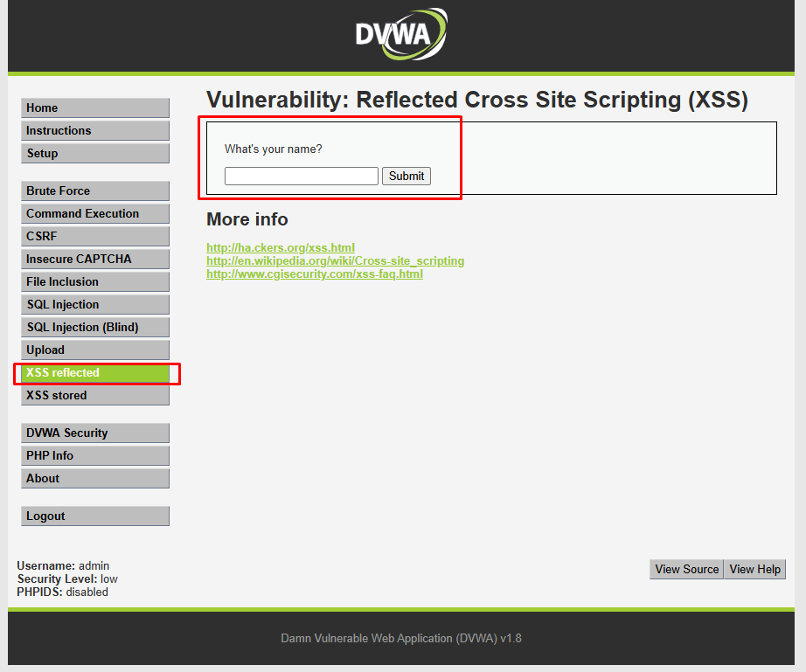The image size is (806, 672).
Task: Open Insecure CAPTCHA page
Action: click(x=95, y=259)
